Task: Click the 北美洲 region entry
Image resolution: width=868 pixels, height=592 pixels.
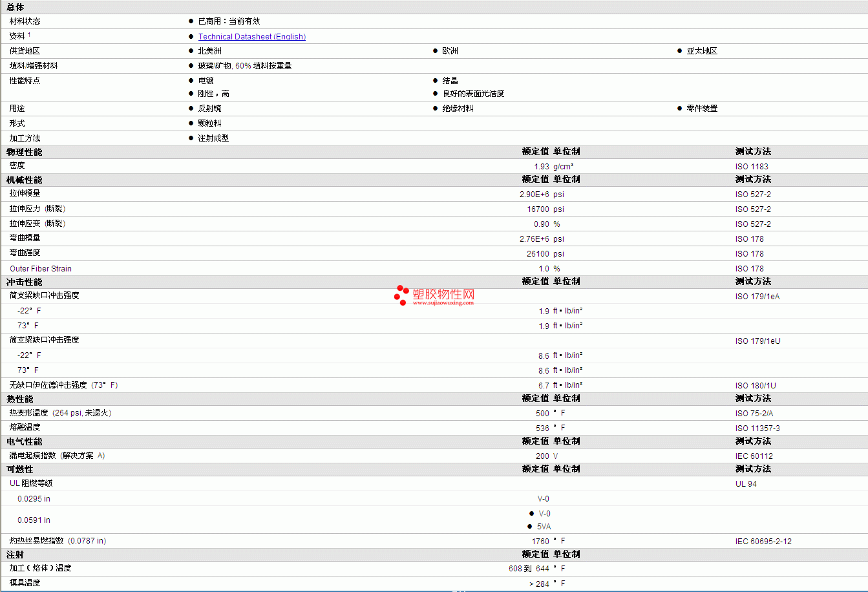Action: [x=210, y=51]
